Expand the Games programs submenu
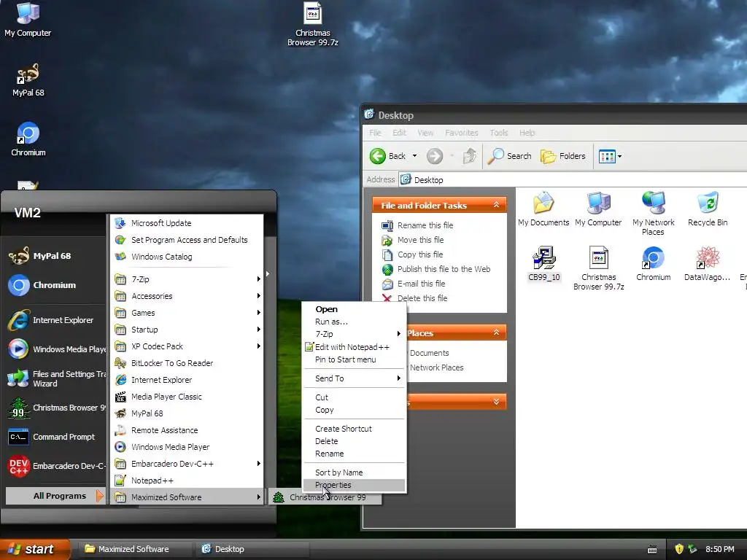 click(x=187, y=313)
